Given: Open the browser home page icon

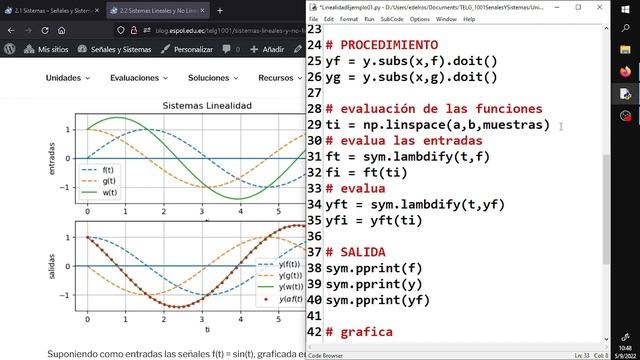Looking at the screenshot, I should 61,30.
